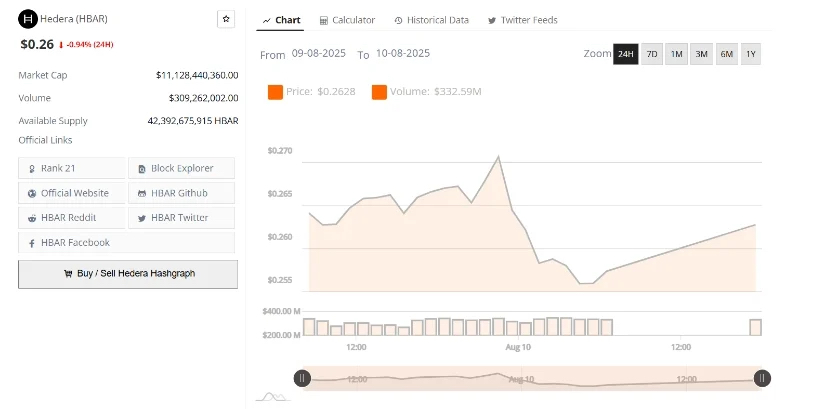Open the Block Explorer link
The height and width of the screenshot is (409, 825).
182,168
